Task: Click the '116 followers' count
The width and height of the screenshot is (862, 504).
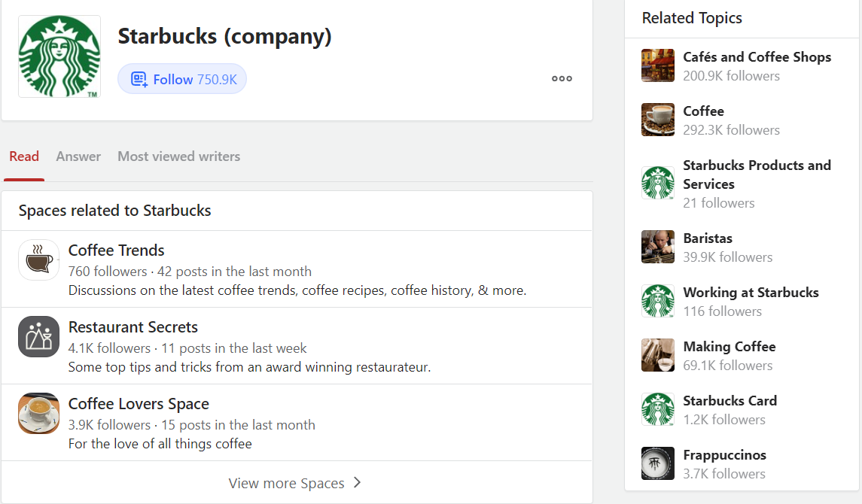Action: 723,311
